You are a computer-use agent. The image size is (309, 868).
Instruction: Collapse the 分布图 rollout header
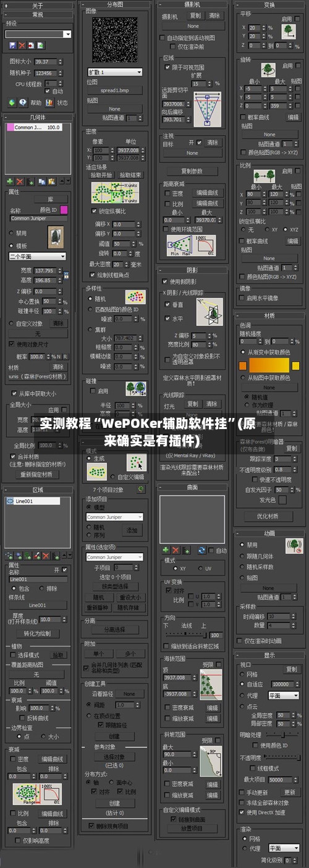(x=115, y=4)
